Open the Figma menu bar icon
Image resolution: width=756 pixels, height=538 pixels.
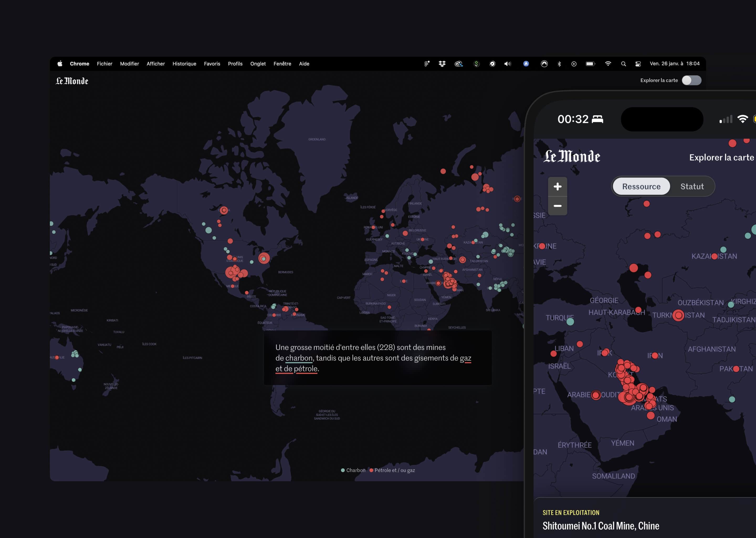(427, 64)
